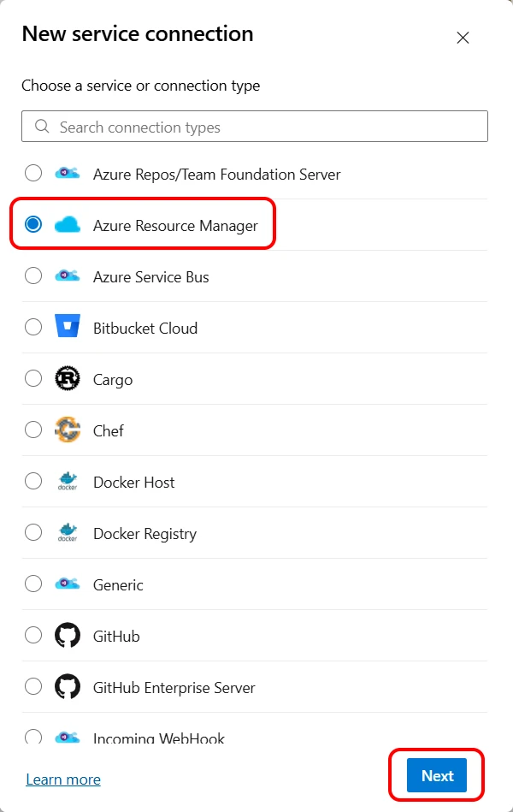
Task: Click the Azure Service Bus icon
Action: 67,276
